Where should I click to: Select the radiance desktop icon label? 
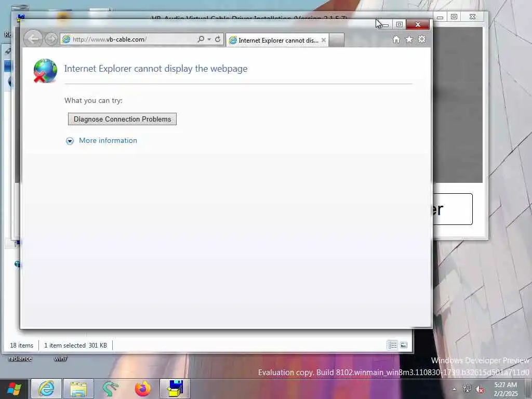[20, 358]
